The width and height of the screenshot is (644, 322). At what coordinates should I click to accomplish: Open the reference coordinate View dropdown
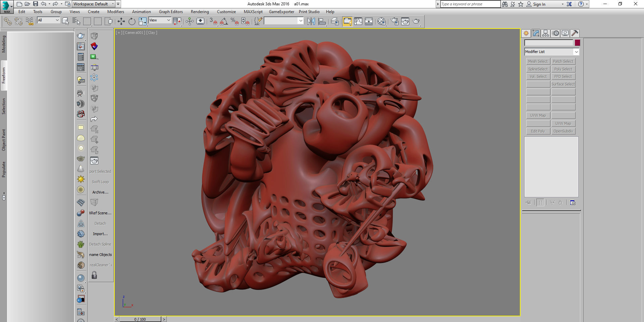[160, 20]
